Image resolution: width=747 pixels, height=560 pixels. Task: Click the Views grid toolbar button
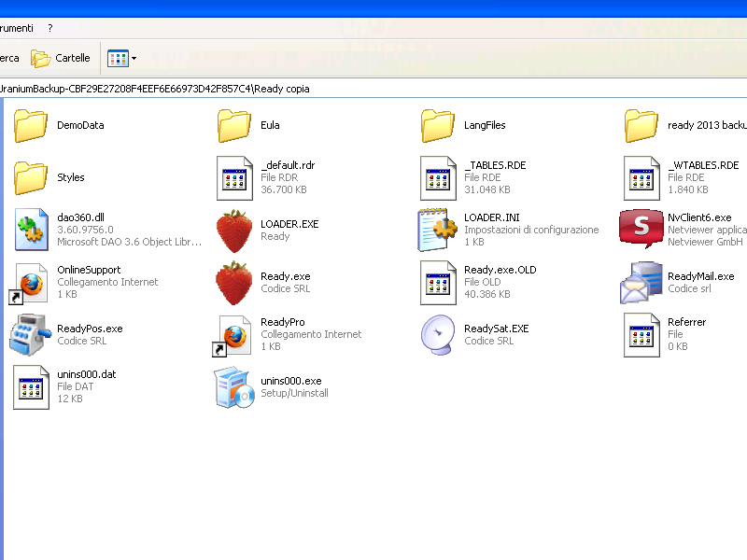click(118, 58)
